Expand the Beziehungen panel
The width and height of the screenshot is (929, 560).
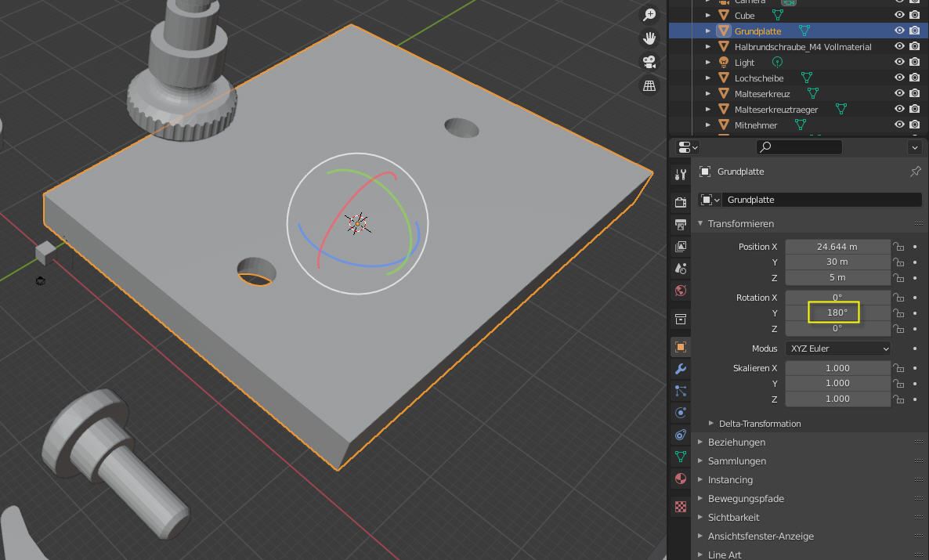click(700, 442)
